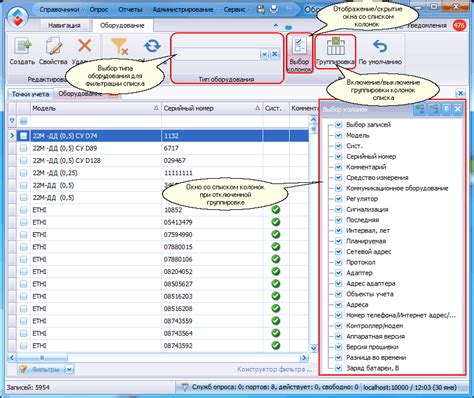Click vertical scrollbar down arrow
This screenshot has width=474, height=398.
(x=313, y=348)
